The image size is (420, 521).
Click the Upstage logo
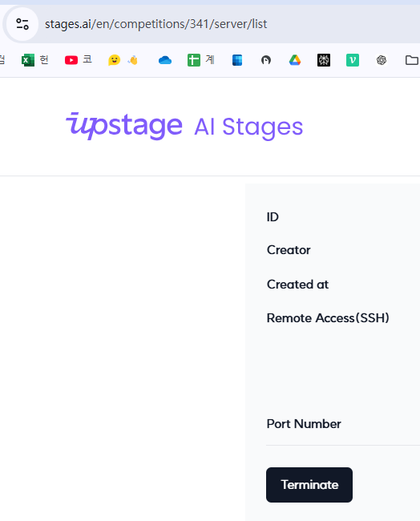tap(124, 126)
